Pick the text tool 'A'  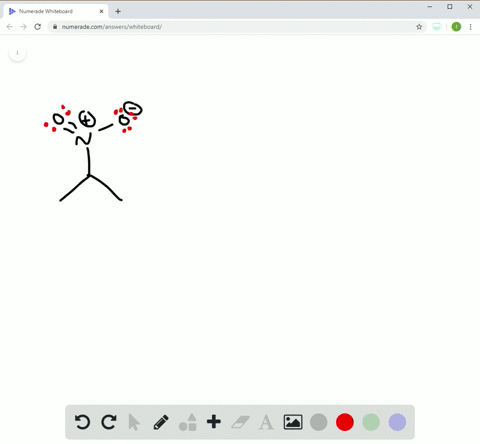click(266, 422)
